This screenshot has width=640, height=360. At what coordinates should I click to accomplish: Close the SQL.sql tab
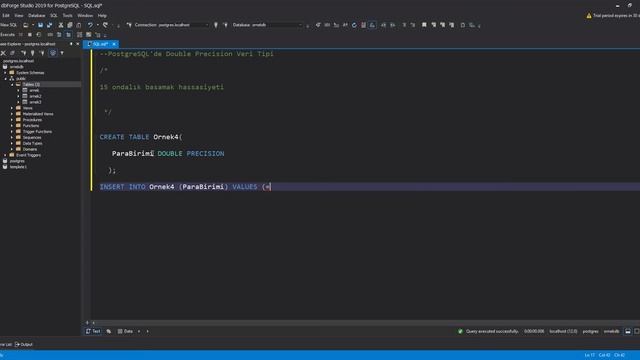point(114,44)
